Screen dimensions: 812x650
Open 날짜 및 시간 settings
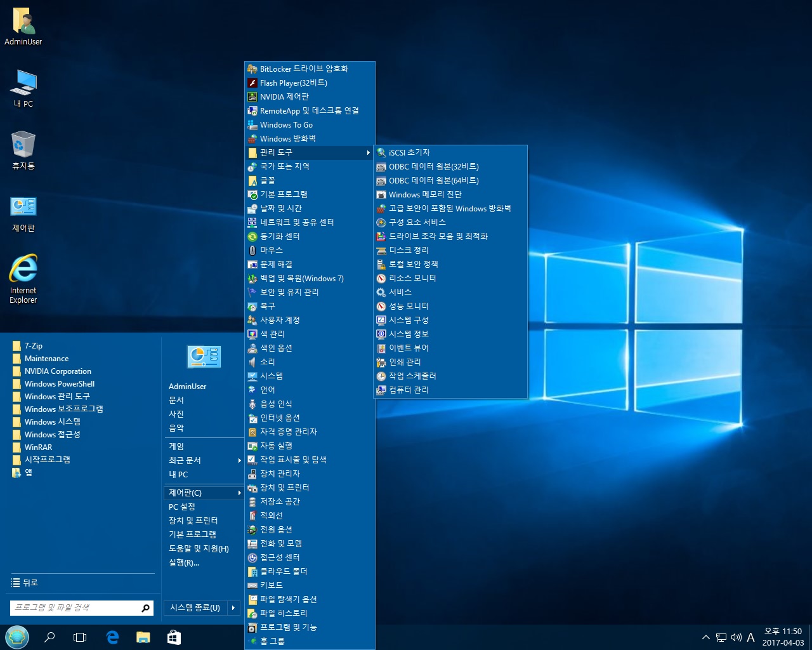click(x=310, y=208)
